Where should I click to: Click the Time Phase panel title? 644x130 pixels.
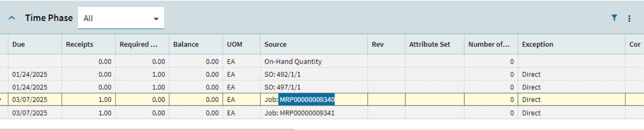pos(49,18)
